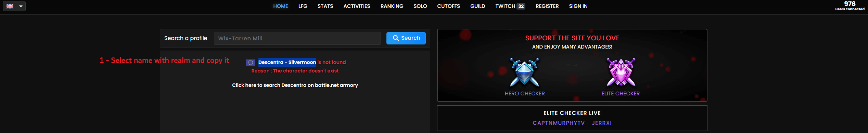Viewport: 868px width, 133px height.
Task: Click the 976 users connected counter
Action: point(850,6)
